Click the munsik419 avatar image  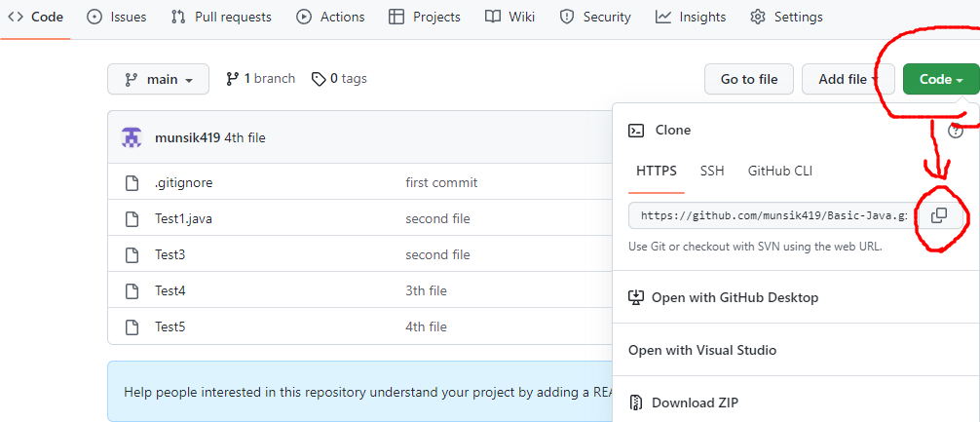tap(132, 137)
